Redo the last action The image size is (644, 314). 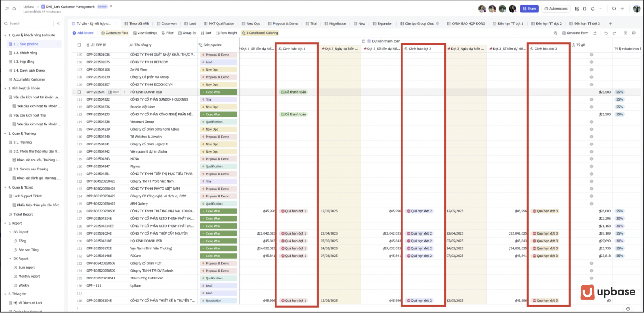coord(614,33)
